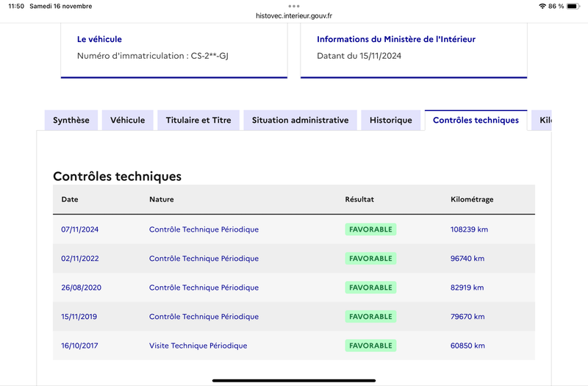The height and width of the screenshot is (386, 588).
Task: Click the 60850 km mileage value
Action: click(x=467, y=346)
